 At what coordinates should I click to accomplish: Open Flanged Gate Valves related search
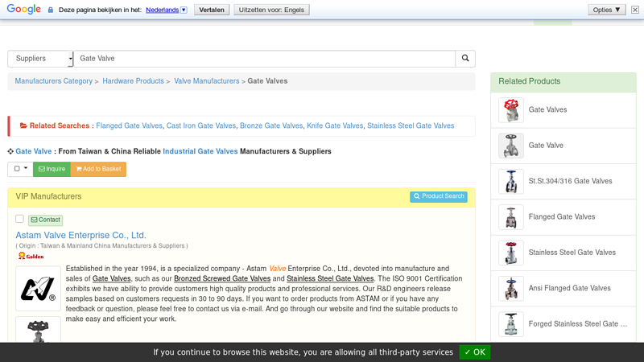click(130, 125)
